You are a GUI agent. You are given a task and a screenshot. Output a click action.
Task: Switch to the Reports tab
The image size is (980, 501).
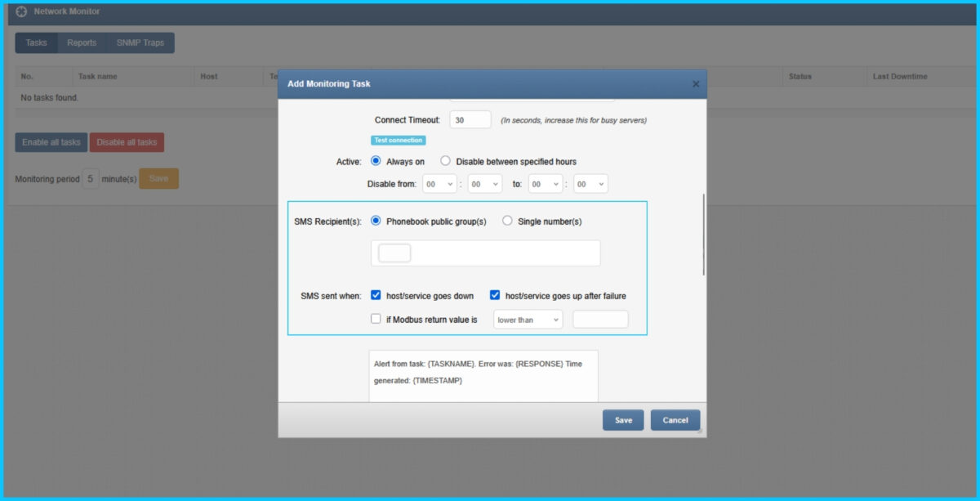(x=82, y=43)
